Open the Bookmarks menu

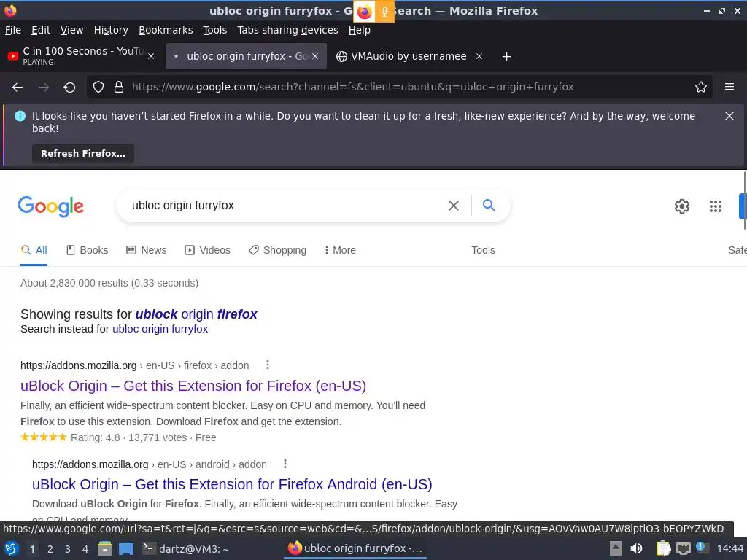pos(166,30)
